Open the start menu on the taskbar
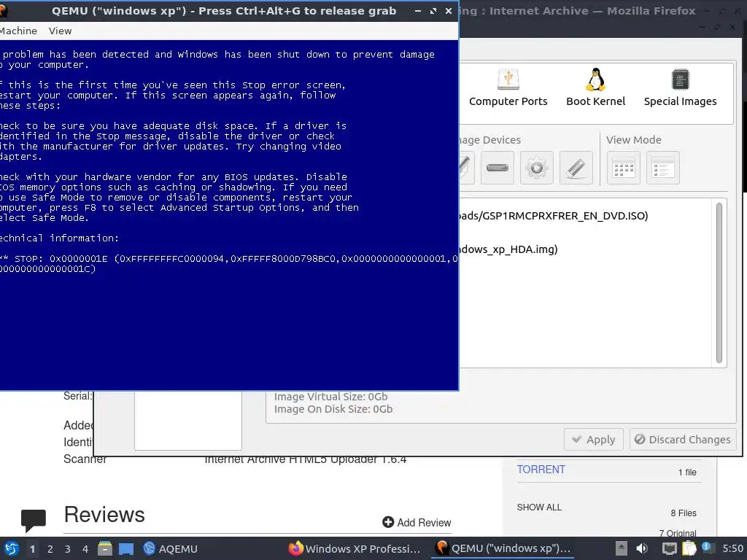747x560 pixels. [x=12, y=548]
